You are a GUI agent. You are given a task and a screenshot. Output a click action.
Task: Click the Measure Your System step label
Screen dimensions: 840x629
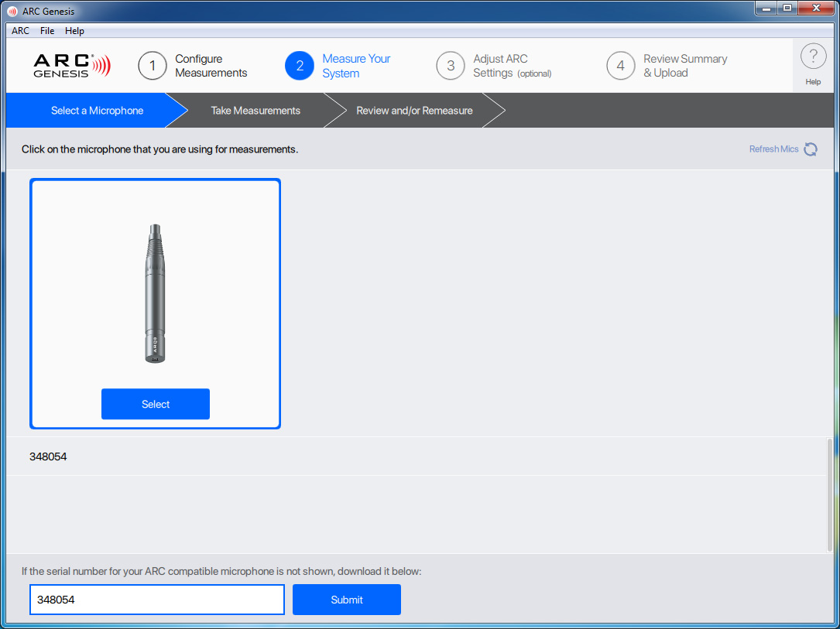356,66
